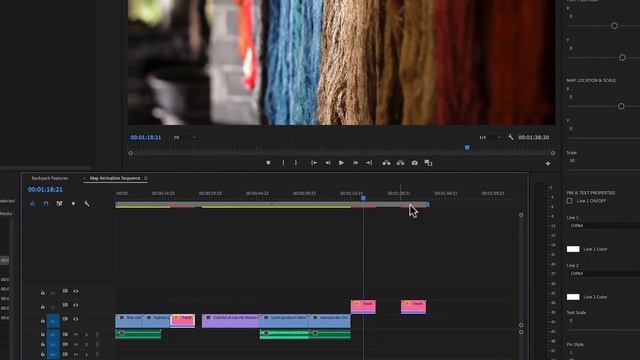Open the Line 2 Color swatch
The height and width of the screenshot is (360, 640).
pos(573,297)
